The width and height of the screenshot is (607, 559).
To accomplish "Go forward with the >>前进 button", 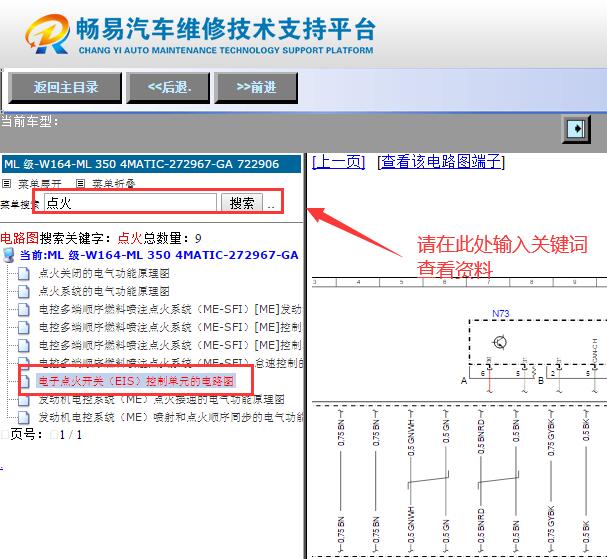I will [x=256, y=87].
